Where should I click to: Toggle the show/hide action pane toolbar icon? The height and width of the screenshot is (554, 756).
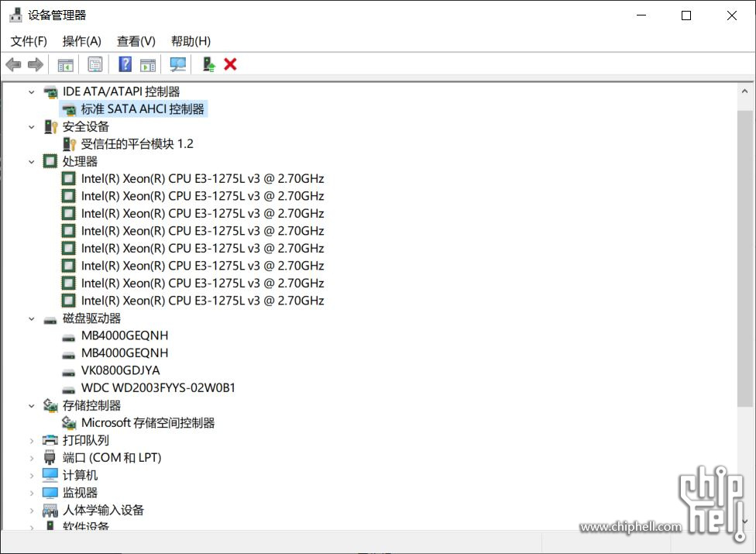point(148,64)
